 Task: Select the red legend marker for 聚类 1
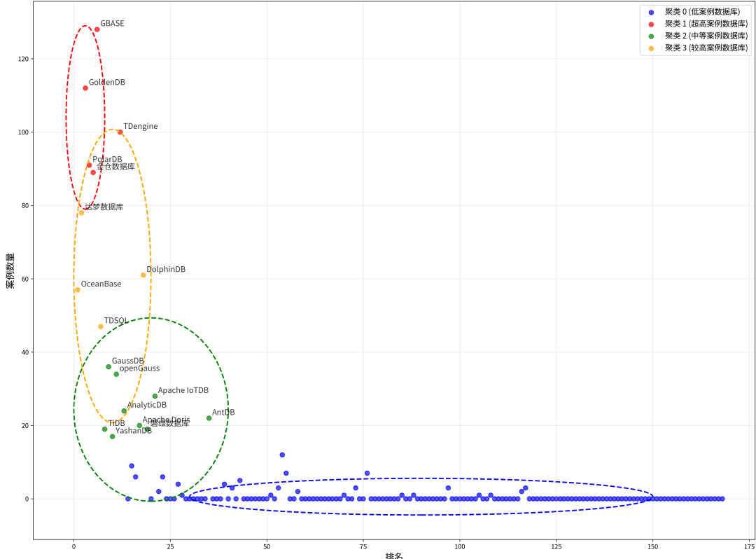(652, 24)
